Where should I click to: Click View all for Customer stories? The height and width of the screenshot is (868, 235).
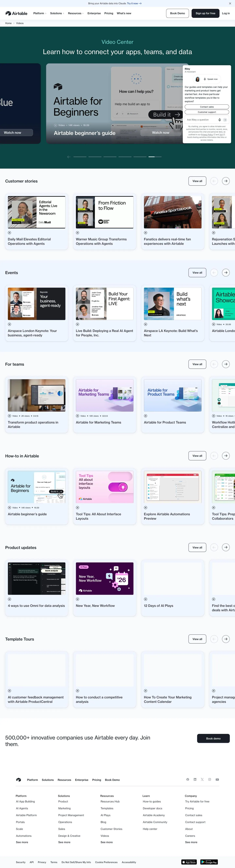pos(197,181)
